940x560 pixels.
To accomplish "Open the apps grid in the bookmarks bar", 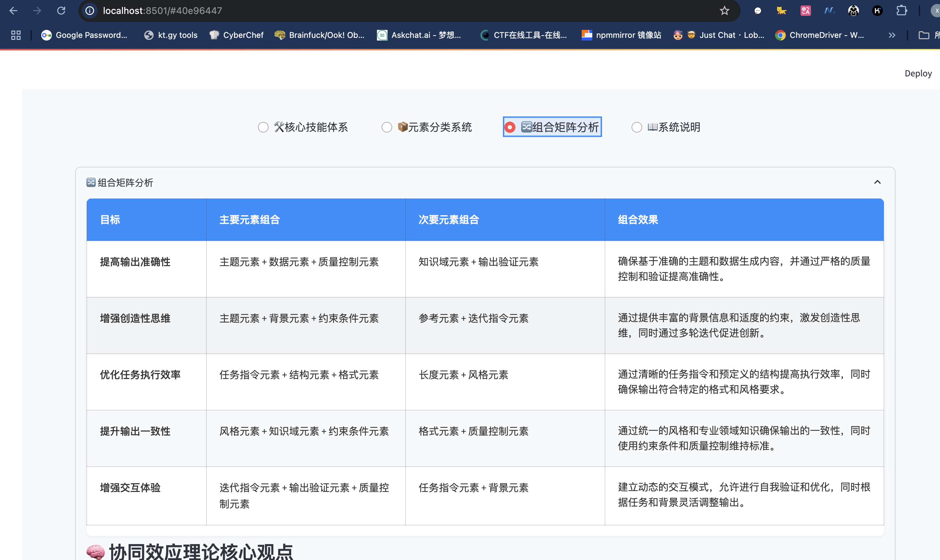I will tap(16, 35).
